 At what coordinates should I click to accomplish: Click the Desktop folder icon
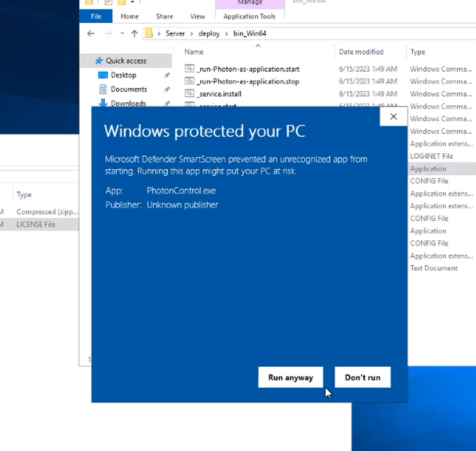click(x=103, y=75)
